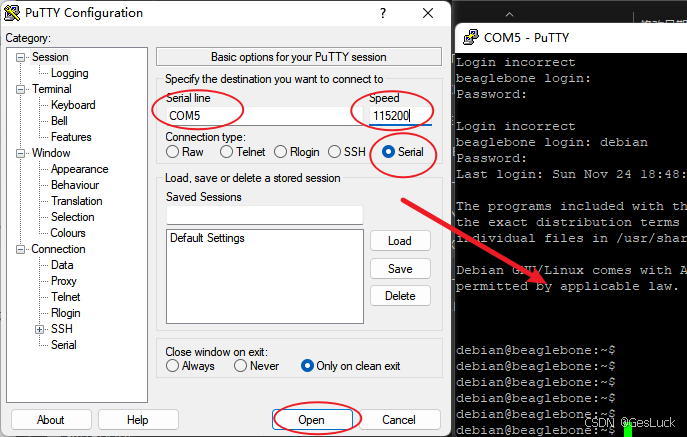Open the Window category

[51, 153]
